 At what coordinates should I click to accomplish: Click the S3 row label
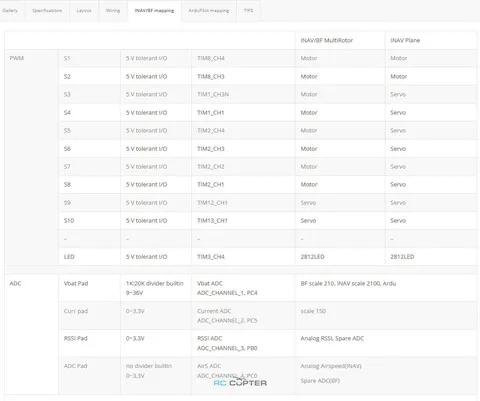pyautogui.click(x=67, y=95)
